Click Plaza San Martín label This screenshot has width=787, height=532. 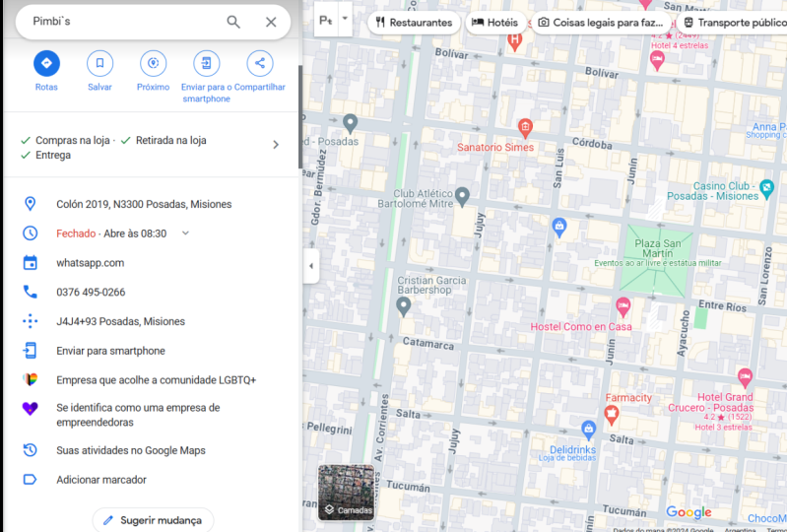click(658, 248)
